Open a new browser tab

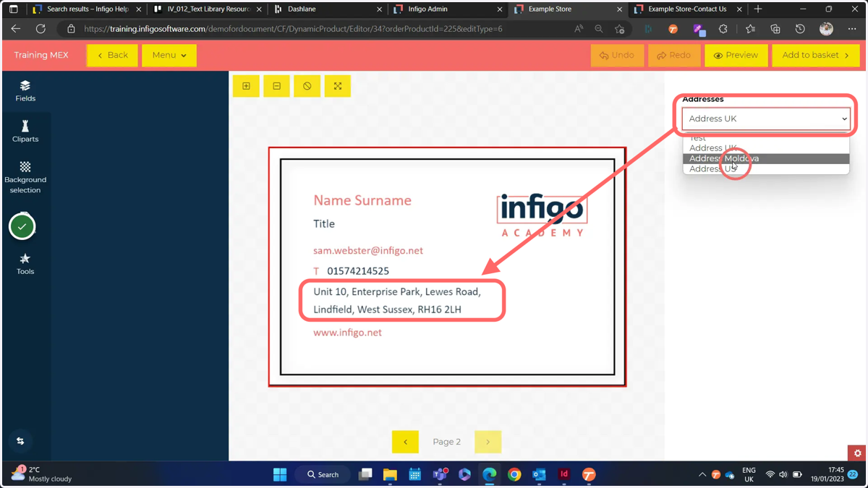click(x=758, y=9)
